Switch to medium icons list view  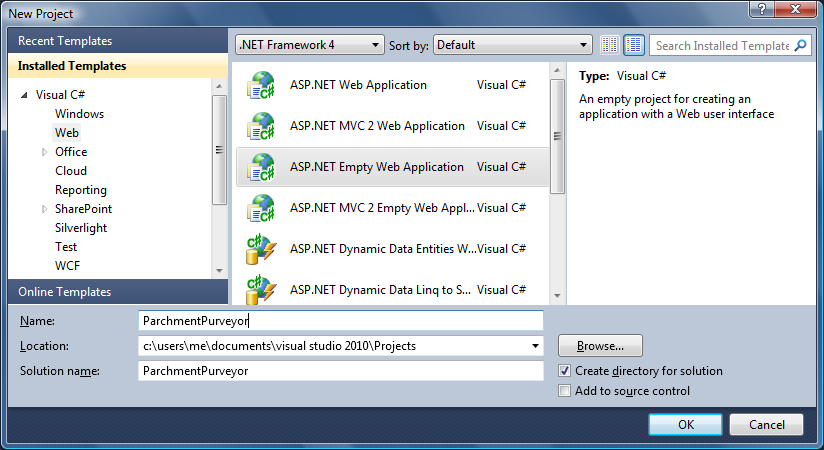click(x=634, y=45)
